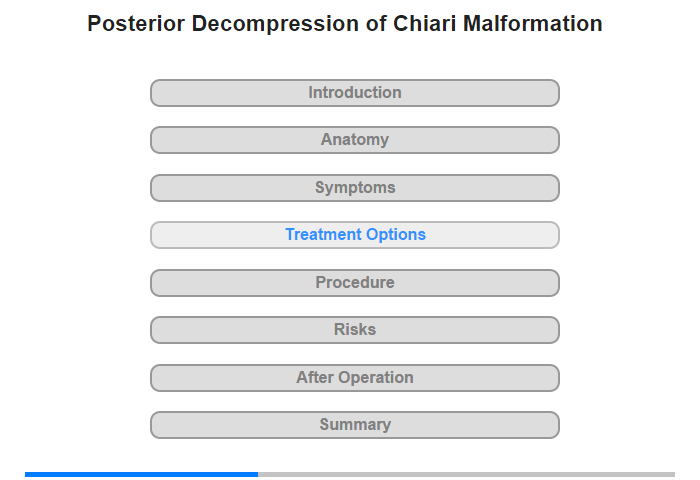Pick Risks from the section list
Image resolution: width=700 pixels, height=480 pixels.
click(354, 330)
